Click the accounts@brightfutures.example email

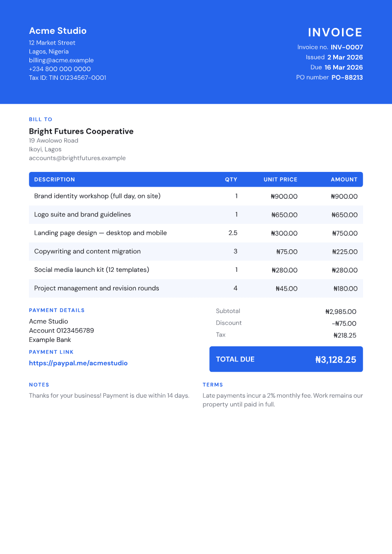pos(77,158)
